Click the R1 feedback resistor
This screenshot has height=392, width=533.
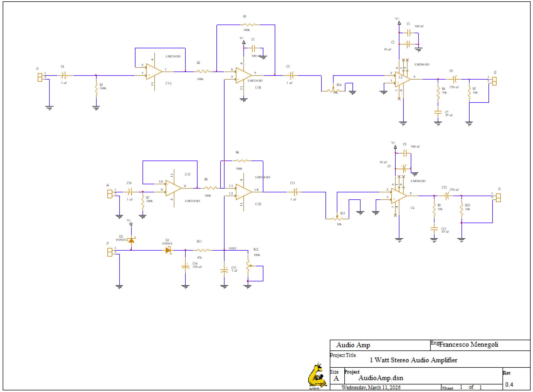tap(250, 25)
